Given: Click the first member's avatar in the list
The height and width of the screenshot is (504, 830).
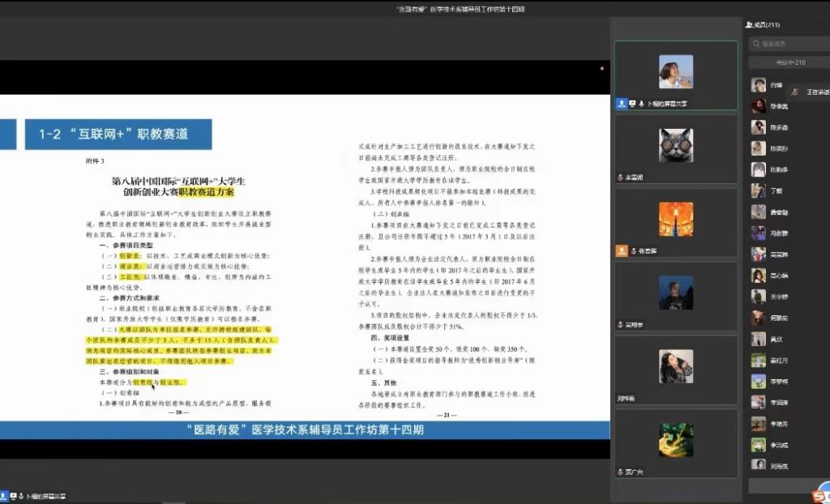Looking at the screenshot, I should click(x=759, y=85).
